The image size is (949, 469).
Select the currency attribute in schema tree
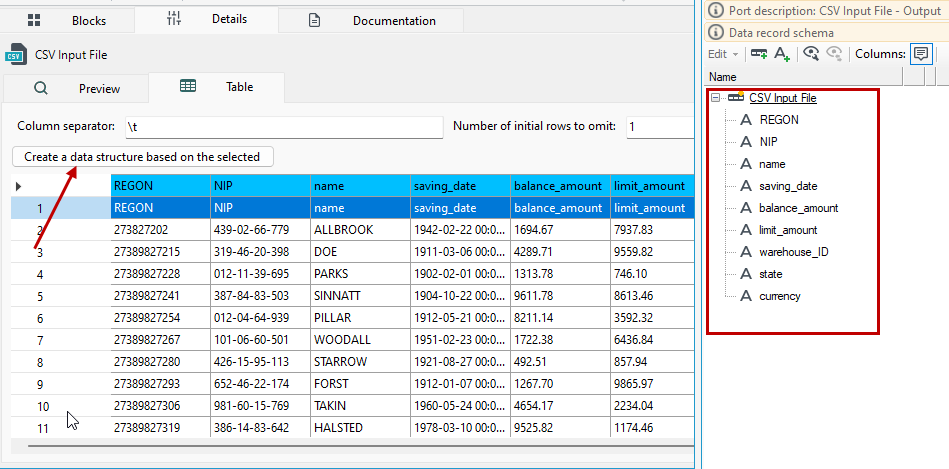780,296
